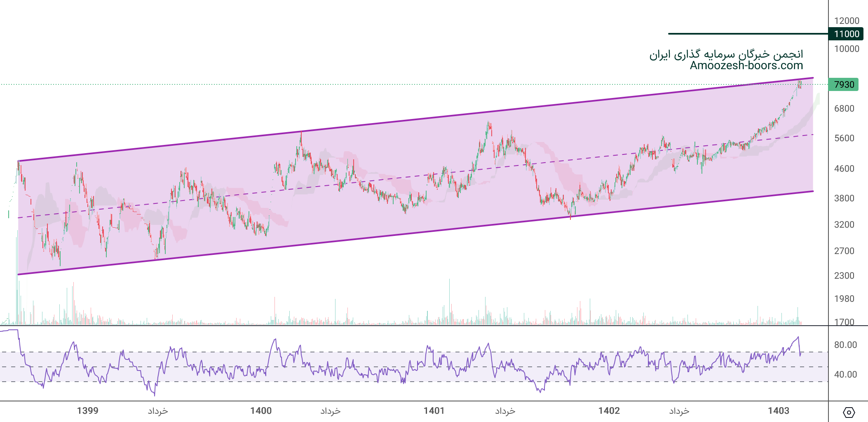Click the 1403 year label on time axis
Screen dimensions: 868x422
pyautogui.click(x=779, y=410)
